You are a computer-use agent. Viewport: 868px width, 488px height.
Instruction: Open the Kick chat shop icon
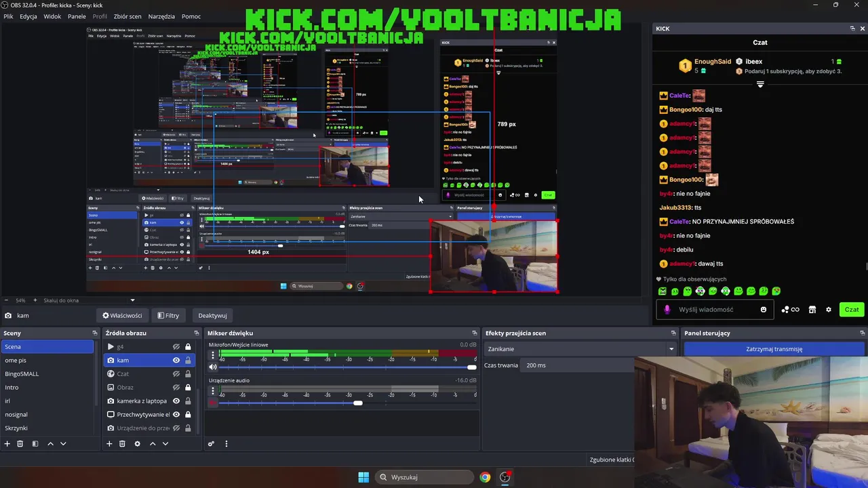812,310
